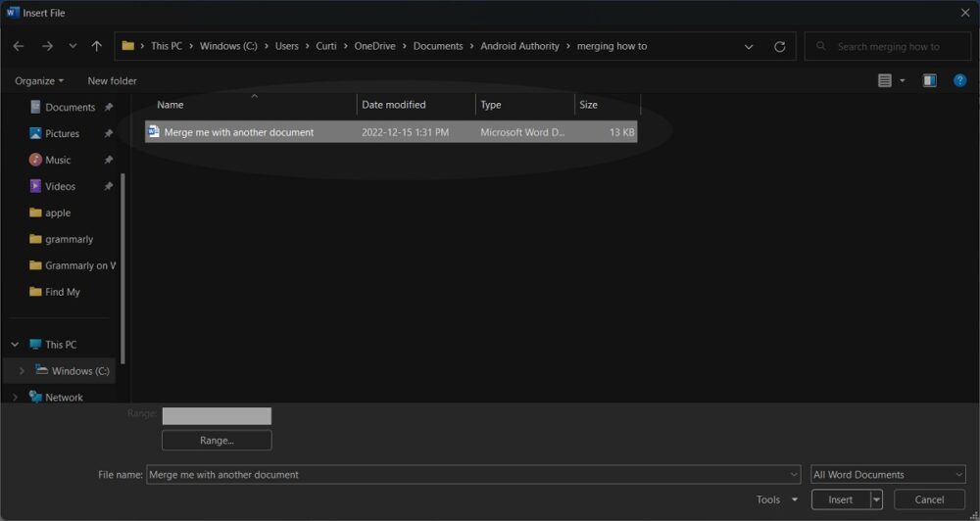980x521 pixels.
Task: Click Curti in the address path
Action: pyautogui.click(x=326, y=46)
